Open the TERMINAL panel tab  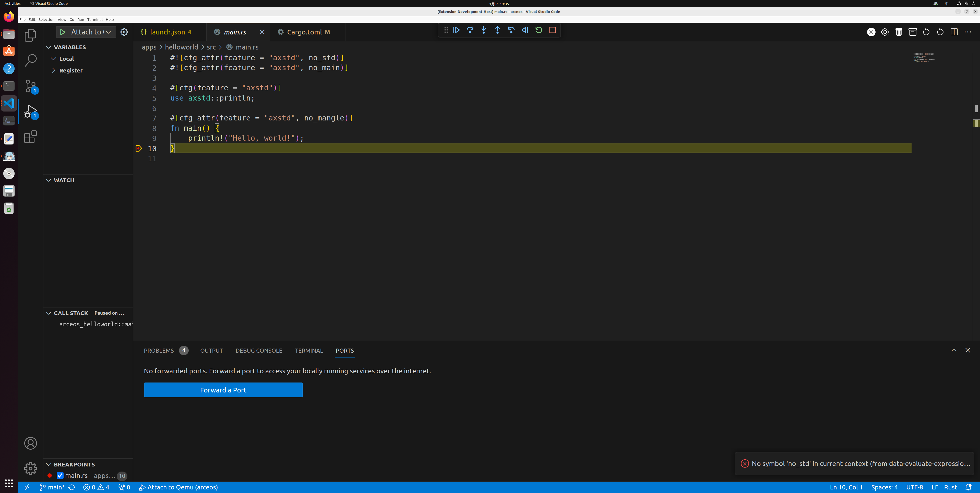click(x=308, y=350)
